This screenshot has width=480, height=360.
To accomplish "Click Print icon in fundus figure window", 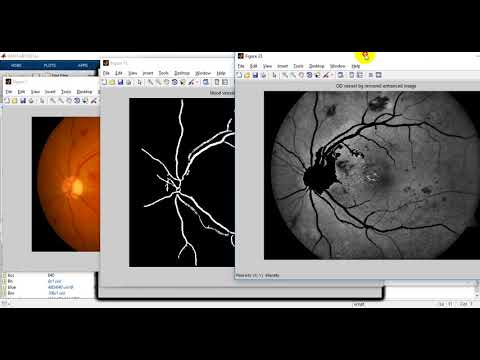I will pos(31,100).
